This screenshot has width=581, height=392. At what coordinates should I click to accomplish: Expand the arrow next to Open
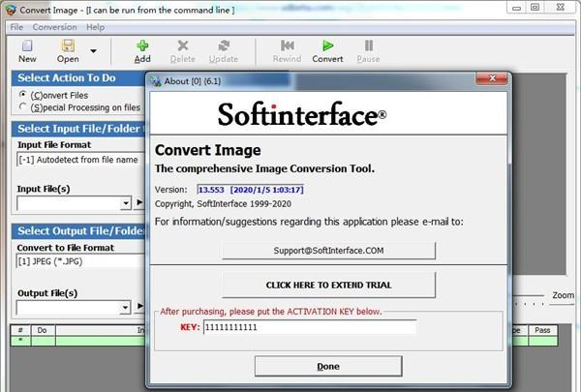(x=93, y=50)
